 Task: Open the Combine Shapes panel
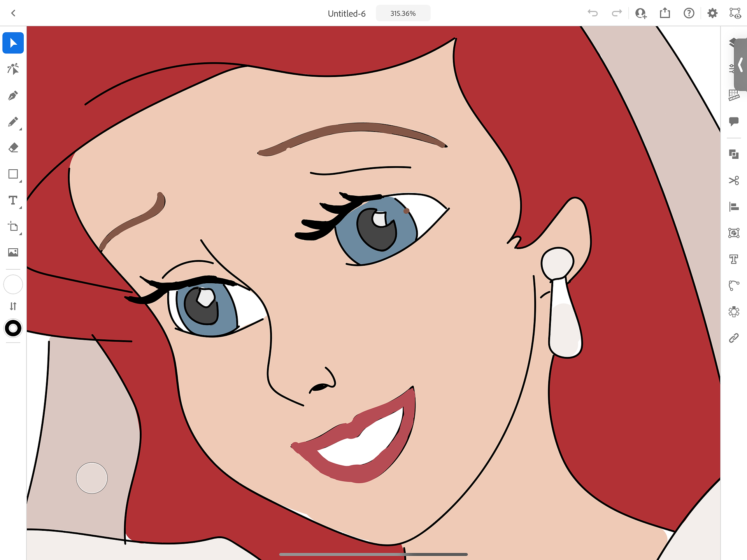(734, 154)
